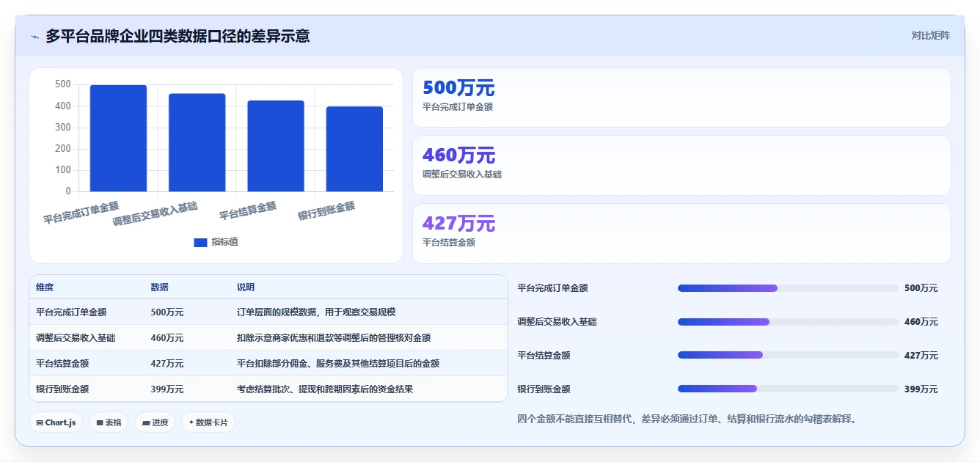980x462 pixels.
Task: Click the description 订单层面的规模数据，用于观察交易规模
Action: [316, 312]
